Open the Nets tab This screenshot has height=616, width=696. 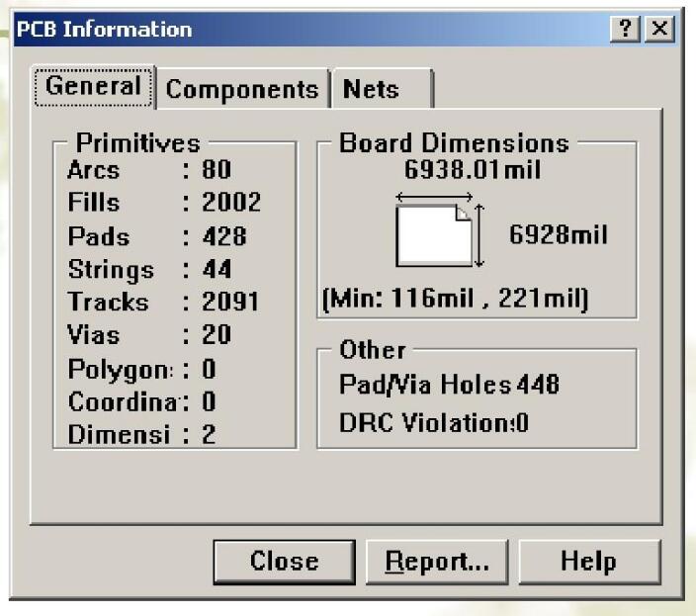click(374, 90)
